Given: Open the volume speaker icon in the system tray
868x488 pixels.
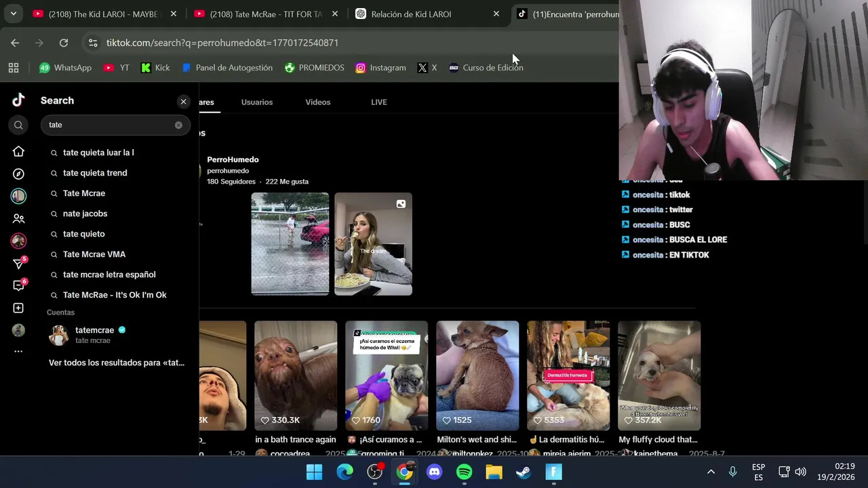Looking at the screenshot, I should tap(800, 472).
